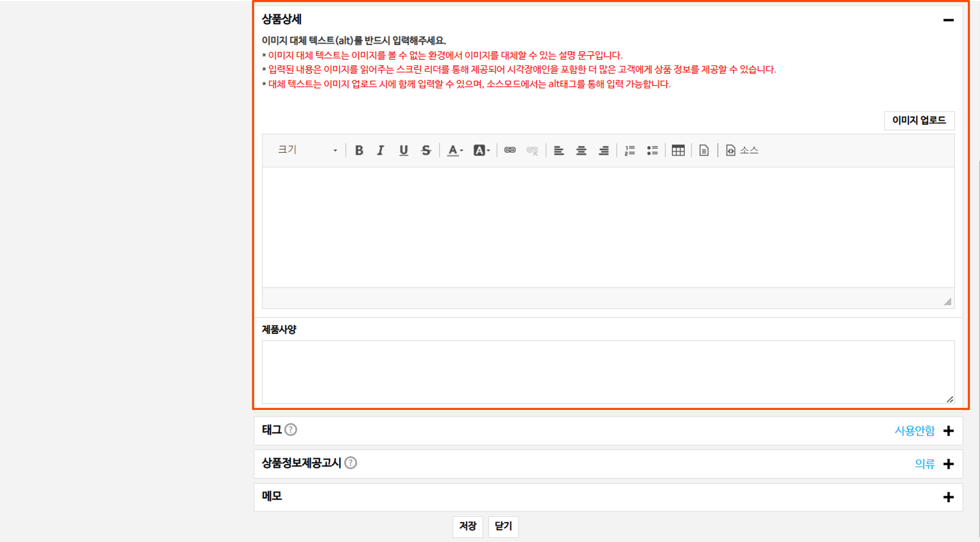The width and height of the screenshot is (980, 542).
Task: Apply underline formatting in the editor
Action: (x=404, y=151)
